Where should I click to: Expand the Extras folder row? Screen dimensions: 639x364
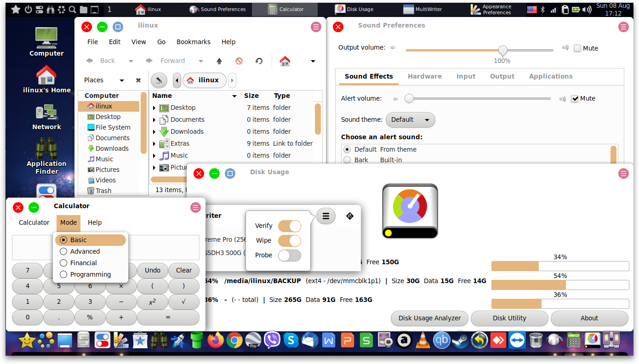(154, 143)
